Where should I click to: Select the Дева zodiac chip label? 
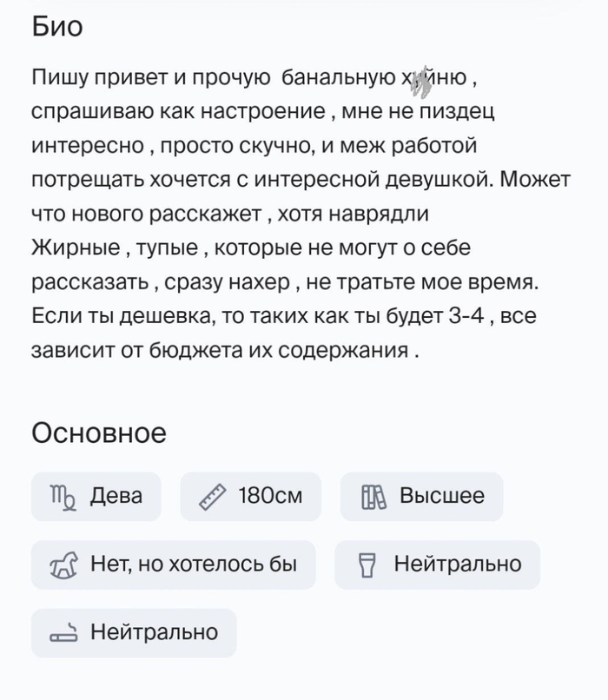[x=116, y=497]
